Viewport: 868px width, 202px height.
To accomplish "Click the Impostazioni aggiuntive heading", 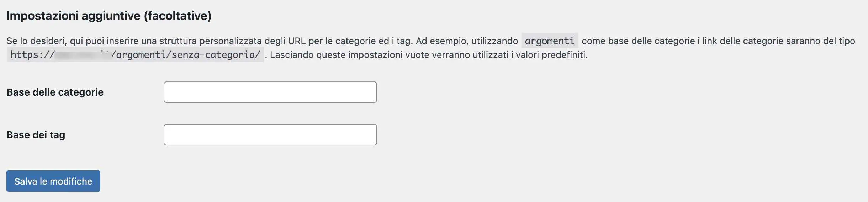I will [x=108, y=16].
